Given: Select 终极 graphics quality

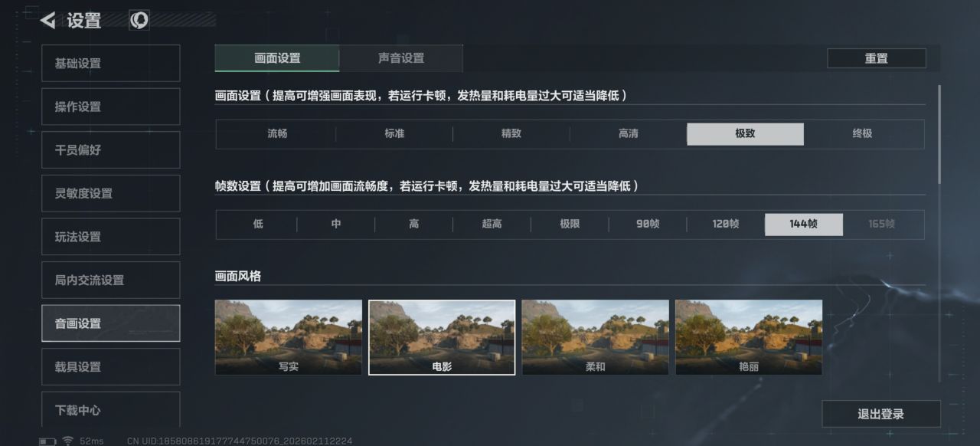Looking at the screenshot, I should pyautogui.click(x=862, y=133).
